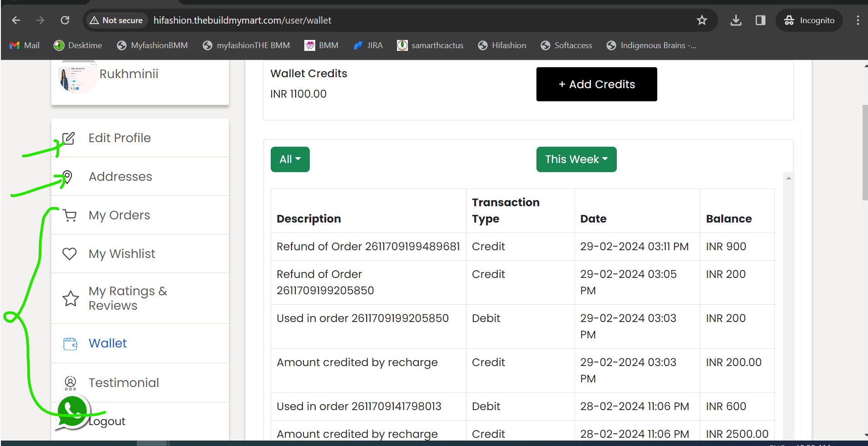This screenshot has width=868, height=446.
Task: Open the My Orders page
Action: pos(140,215)
